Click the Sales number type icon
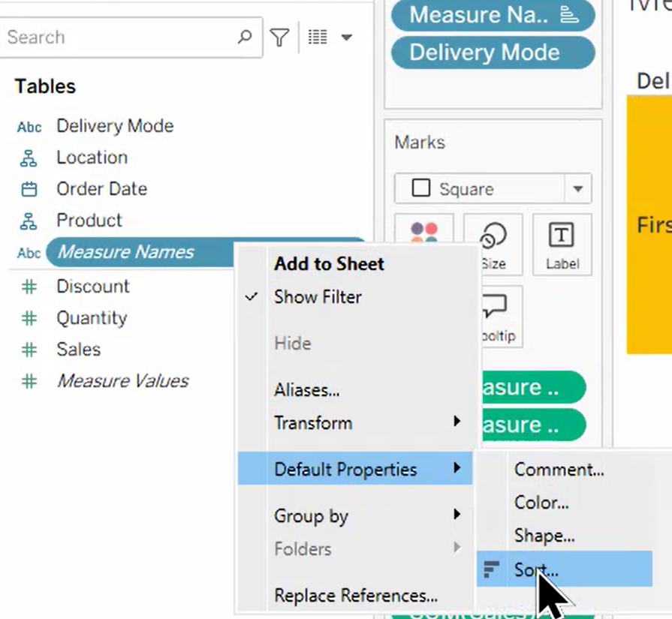672x619 pixels. pos(29,350)
